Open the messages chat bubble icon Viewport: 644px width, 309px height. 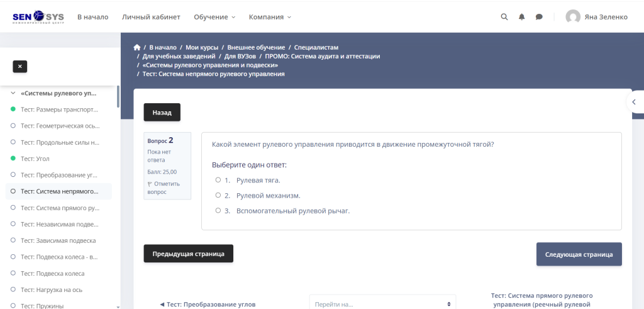click(539, 17)
